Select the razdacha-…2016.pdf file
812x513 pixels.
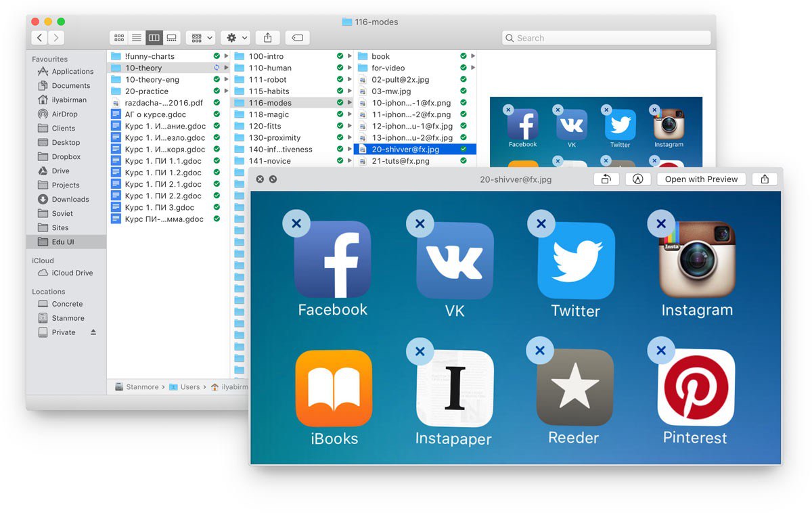(x=168, y=102)
